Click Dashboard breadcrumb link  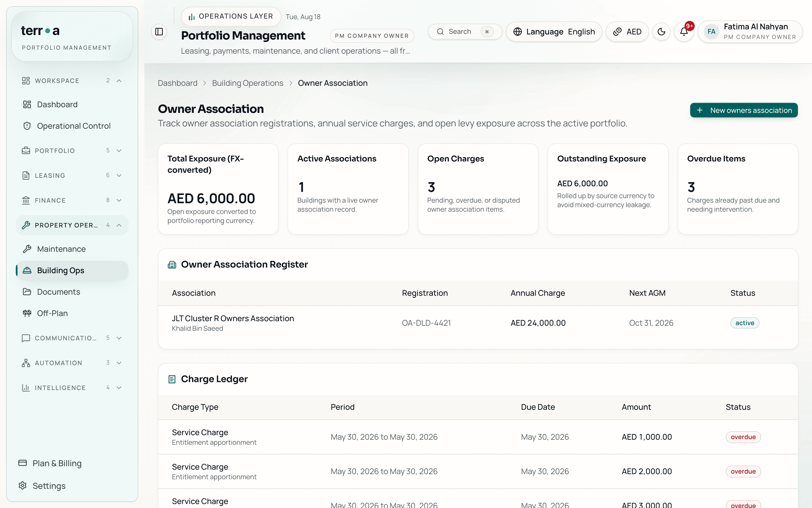pyautogui.click(x=178, y=83)
